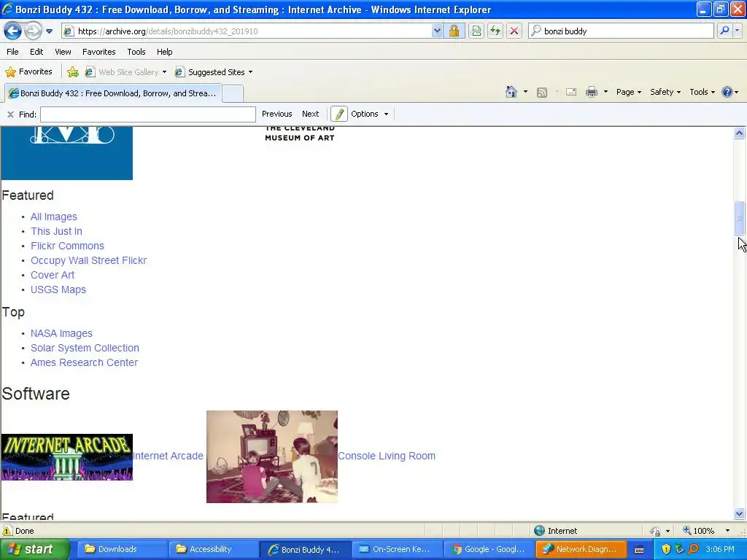
Task: Open Occupy Wall Street Flickr link
Action: (x=88, y=260)
